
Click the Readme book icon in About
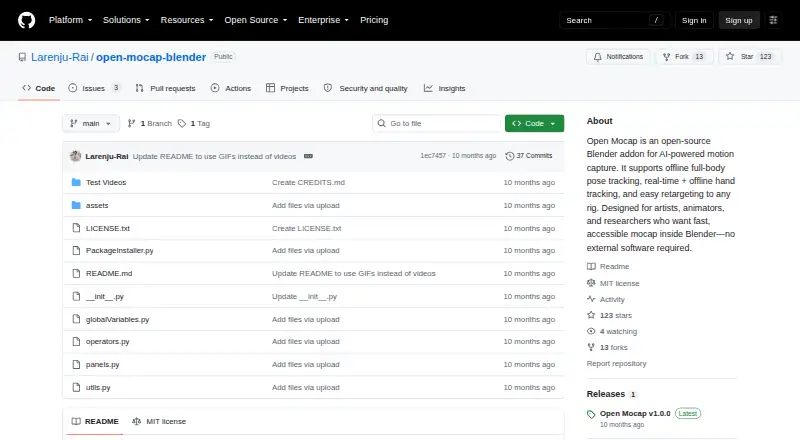591,266
